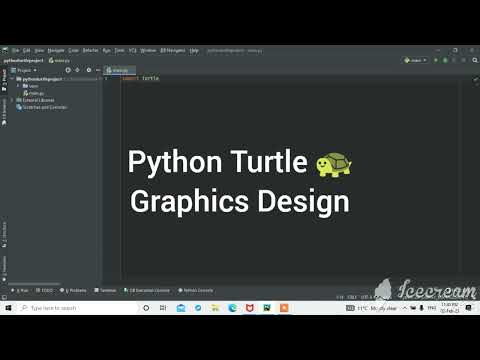Open the Problems tool window tab
Viewport: 480px width, 360px height.
pyautogui.click(x=73, y=291)
